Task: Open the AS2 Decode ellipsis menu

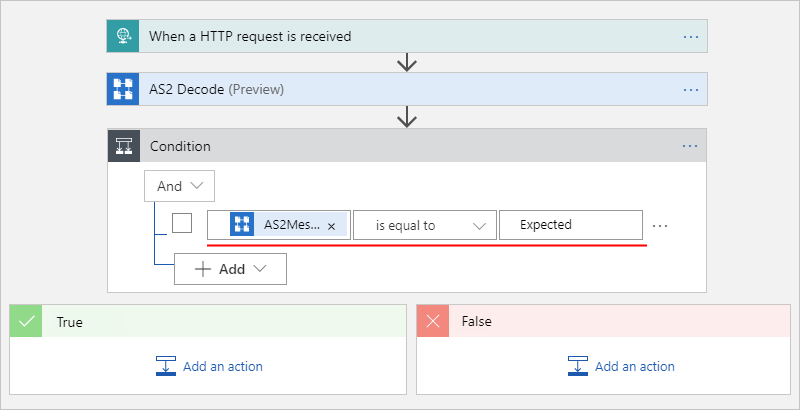Action: click(x=690, y=89)
